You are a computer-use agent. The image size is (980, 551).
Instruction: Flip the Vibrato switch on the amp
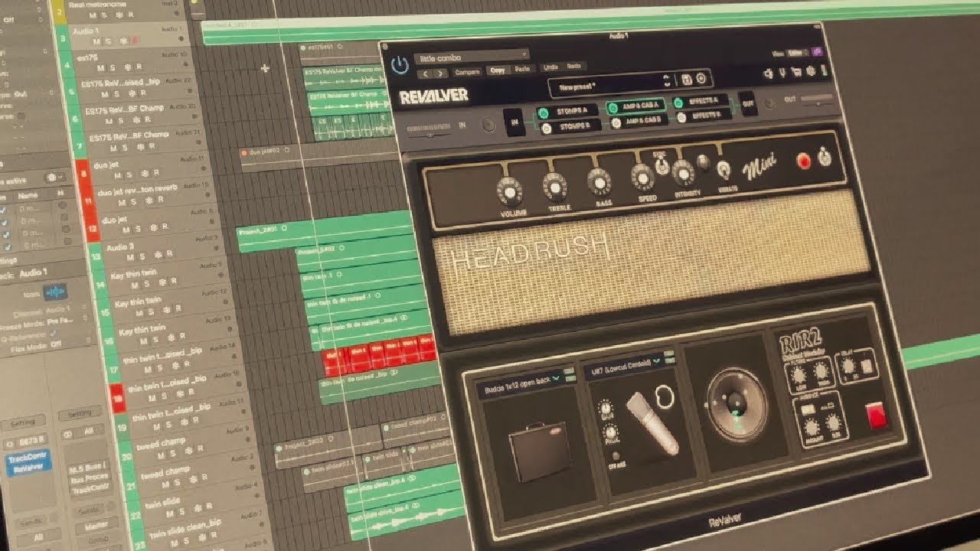[x=723, y=170]
